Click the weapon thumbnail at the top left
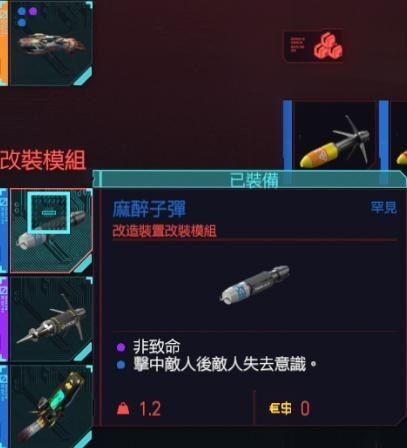The width and height of the screenshot is (407, 448). pos(51,43)
